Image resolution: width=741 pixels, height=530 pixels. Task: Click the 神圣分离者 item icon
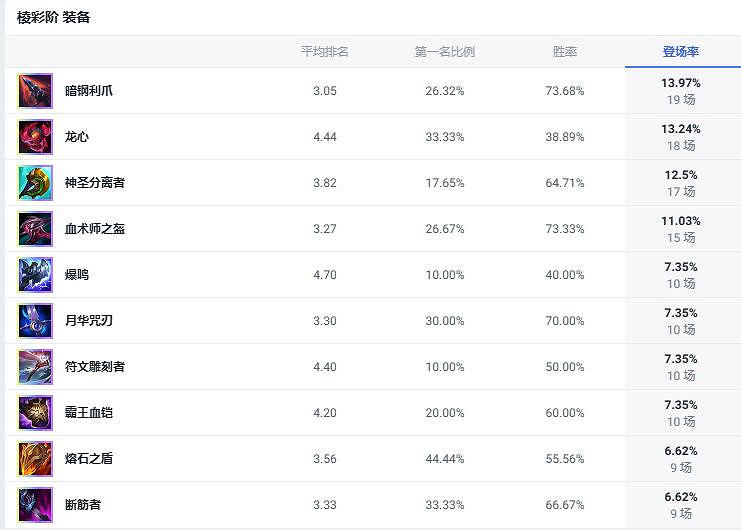pyautogui.click(x=35, y=183)
